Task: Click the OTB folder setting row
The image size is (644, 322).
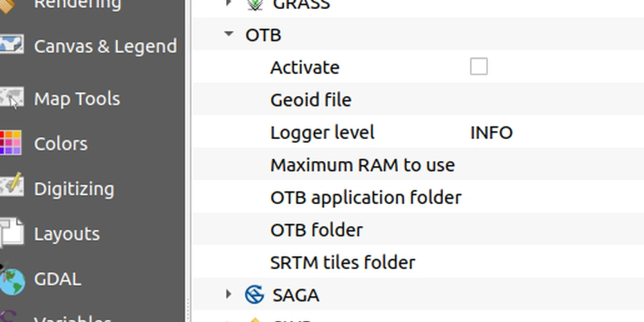Action: pos(316,230)
